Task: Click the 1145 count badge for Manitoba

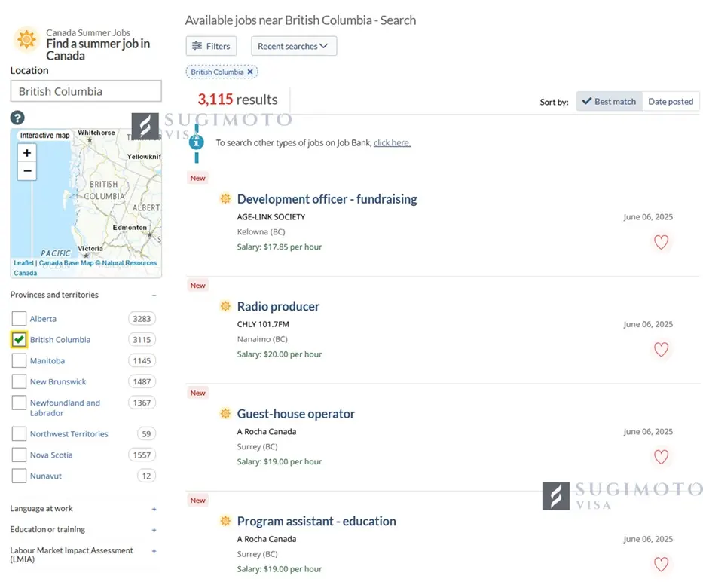Action: [142, 360]
